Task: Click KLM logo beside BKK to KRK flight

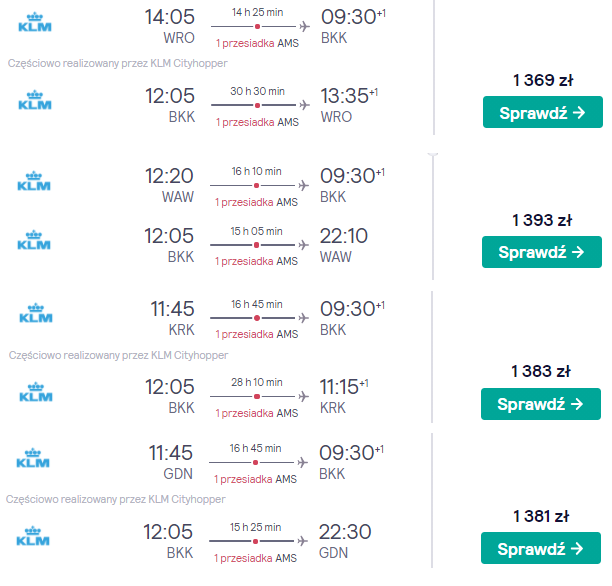Action: coord(36,392)
